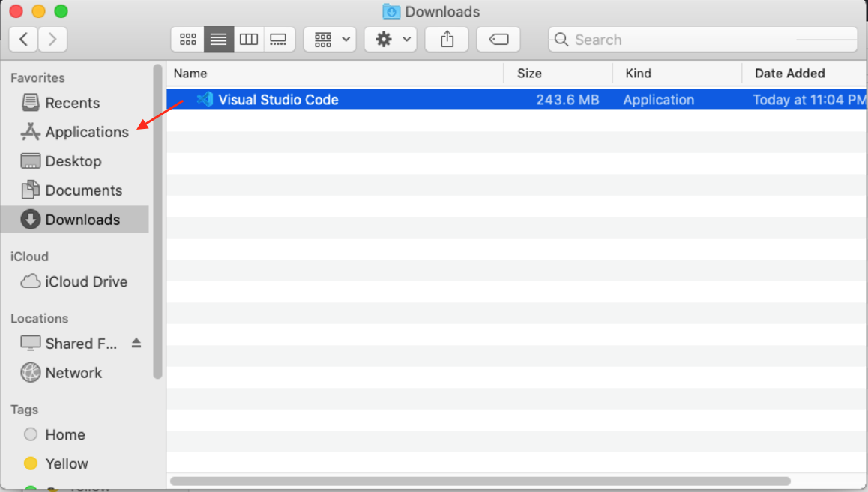The width and height of the screenshot is (868, 492).
Task: Open Desktop in the sidebar
Action: [x=75, y=161]
